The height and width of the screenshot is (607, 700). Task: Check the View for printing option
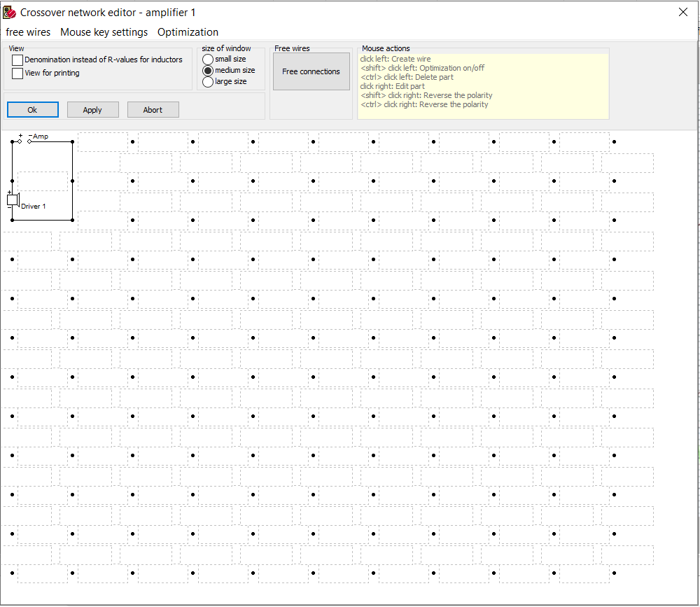17,74
